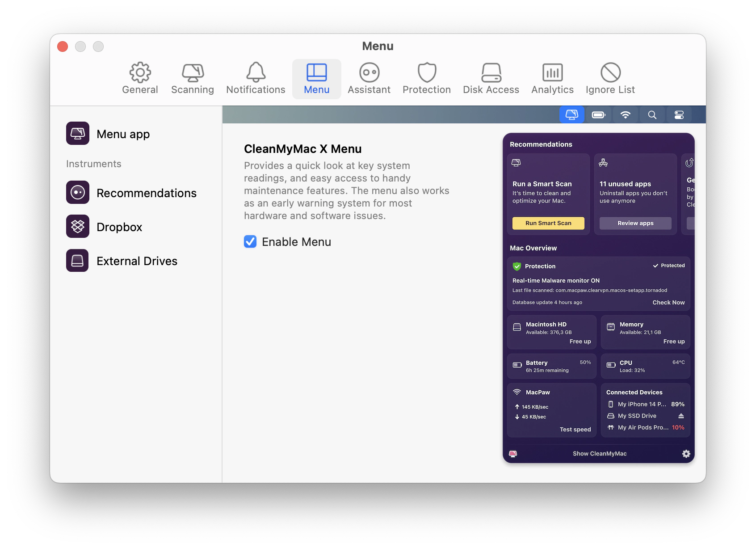Click the CPU temperature 64°C value
The image size is (756, 549).
point(679,363)
